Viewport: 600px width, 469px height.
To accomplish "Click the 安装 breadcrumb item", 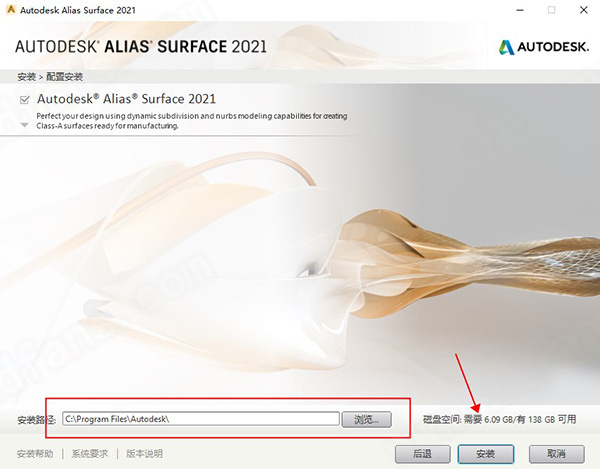I will tap(26, 77).
